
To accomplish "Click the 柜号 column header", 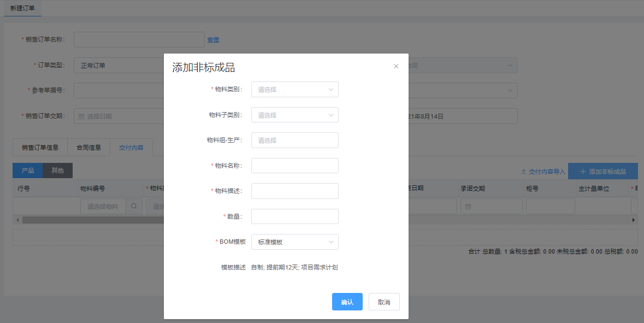I will point(532,189).
